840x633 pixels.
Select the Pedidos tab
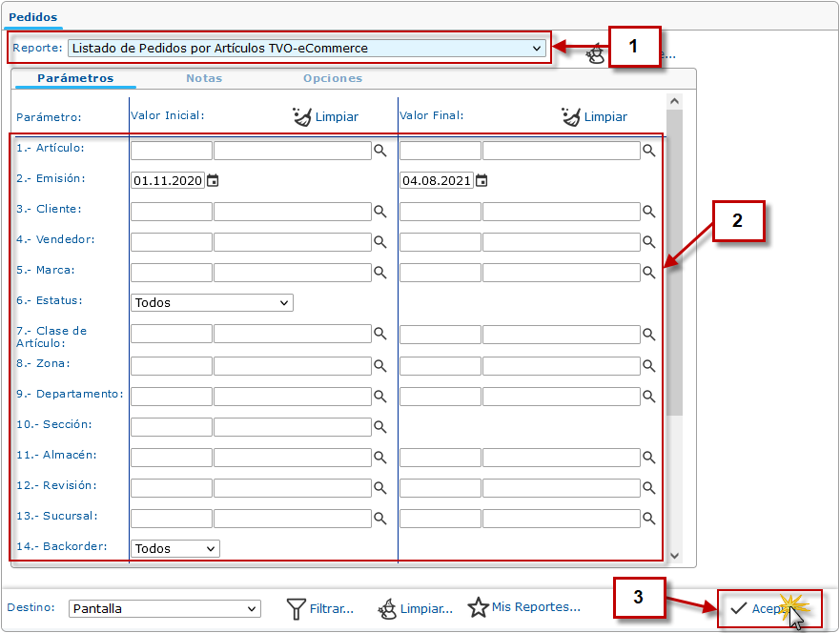[x=32, y=16]
